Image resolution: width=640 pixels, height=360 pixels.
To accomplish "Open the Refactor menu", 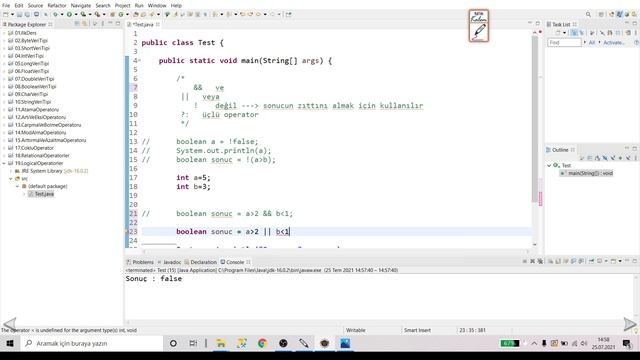I will (57, 5).
